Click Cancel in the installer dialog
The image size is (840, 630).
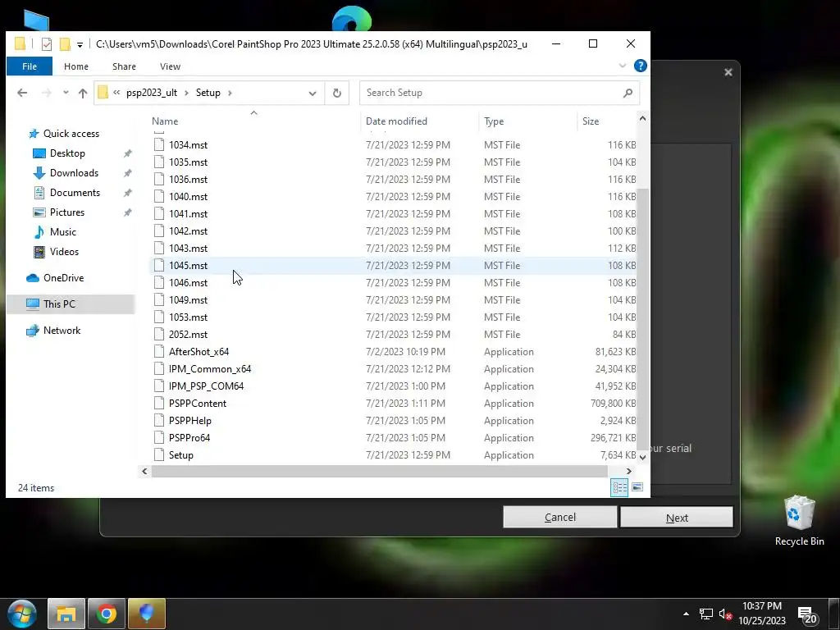559,518
